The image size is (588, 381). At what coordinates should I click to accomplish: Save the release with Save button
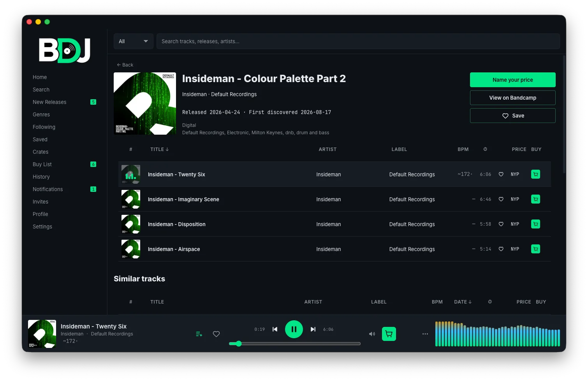513,116
